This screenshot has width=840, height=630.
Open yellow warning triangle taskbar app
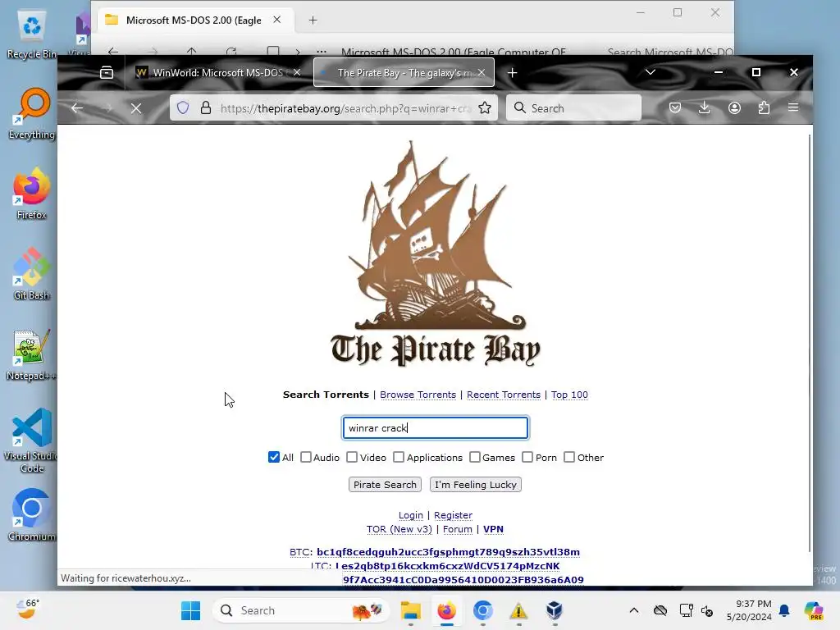point(518,610)
